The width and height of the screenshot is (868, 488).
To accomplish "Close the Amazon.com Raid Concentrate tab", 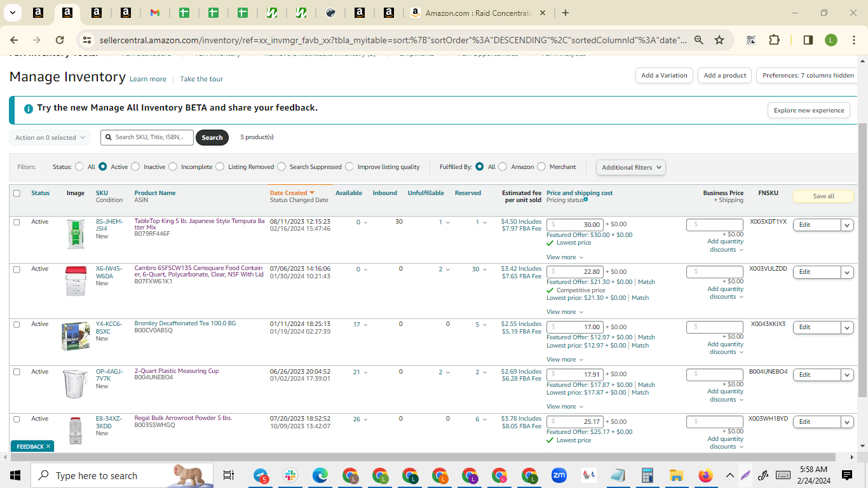I will pos(542,13).
